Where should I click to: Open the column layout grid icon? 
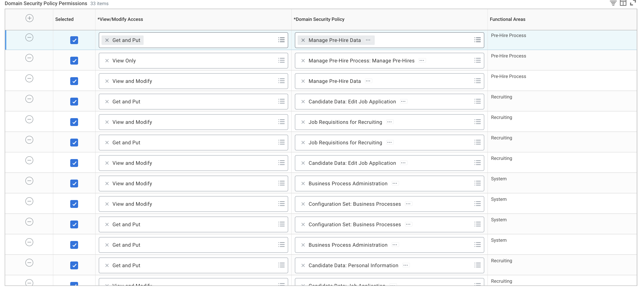623,3
